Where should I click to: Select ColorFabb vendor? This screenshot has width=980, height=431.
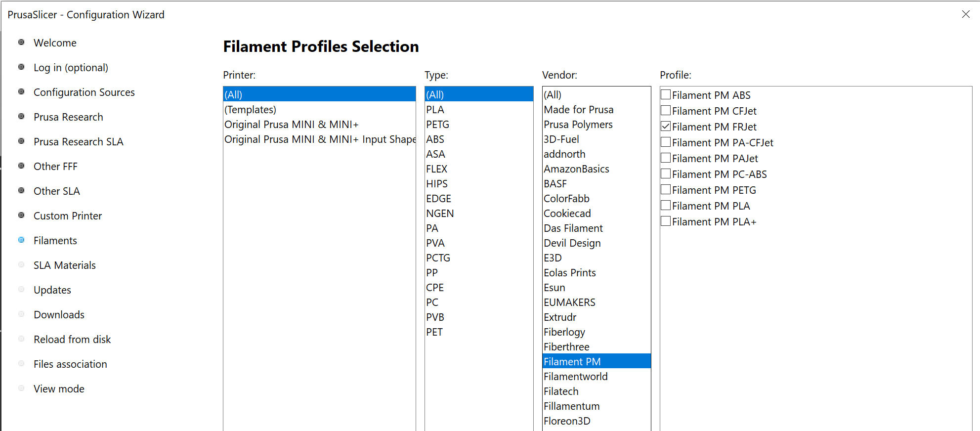click(597, 198)
